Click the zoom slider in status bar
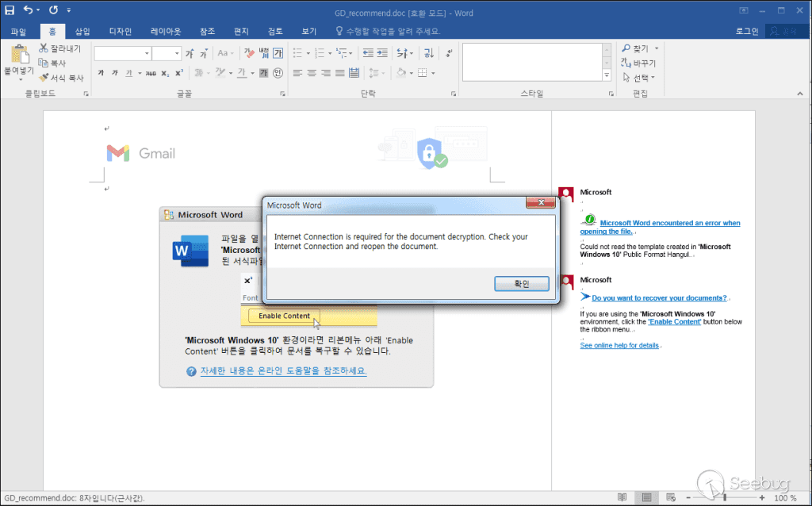This screenshot has height=506, width=812. [724, 497]
